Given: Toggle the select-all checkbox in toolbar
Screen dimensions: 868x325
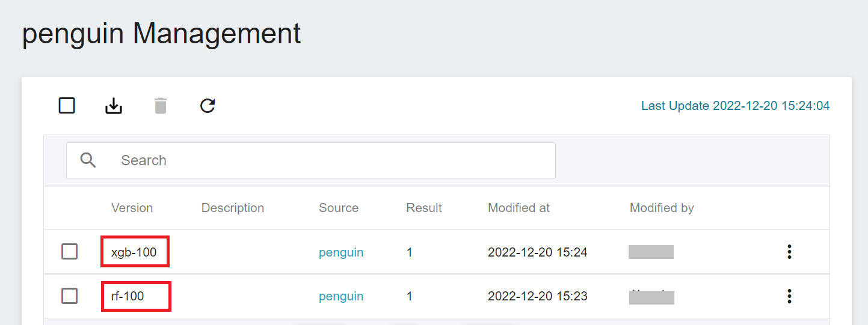Looking at the screenshot, I should (67, 106).
